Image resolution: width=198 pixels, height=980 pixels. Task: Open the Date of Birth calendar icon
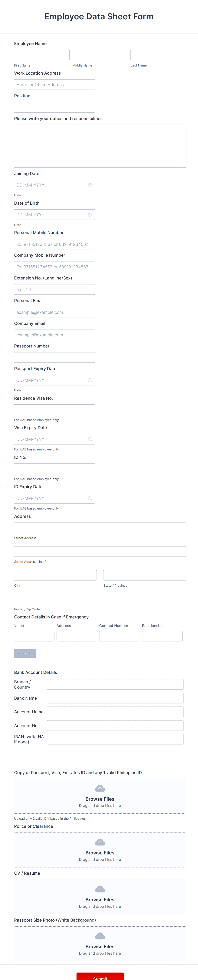pyautogui.click(x=90, y=214)
